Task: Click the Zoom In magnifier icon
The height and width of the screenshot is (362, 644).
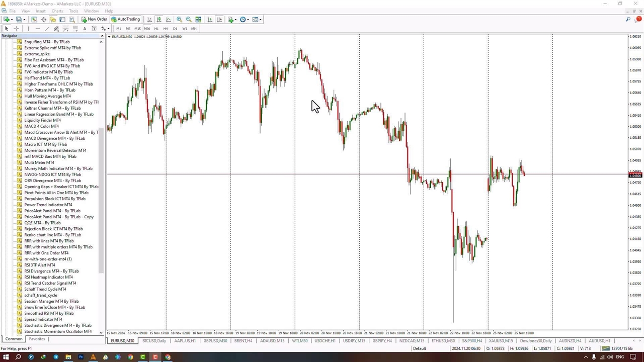Action: (179, 20)
